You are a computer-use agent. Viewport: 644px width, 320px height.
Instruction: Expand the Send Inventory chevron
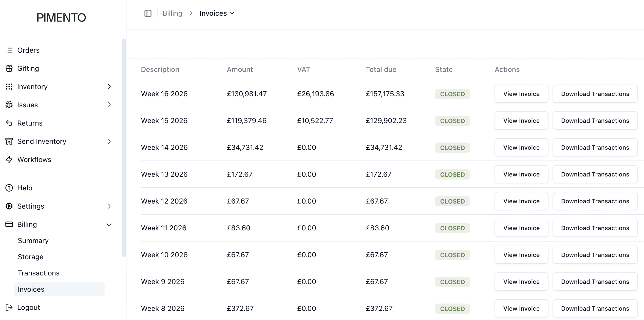coord(109,141)
